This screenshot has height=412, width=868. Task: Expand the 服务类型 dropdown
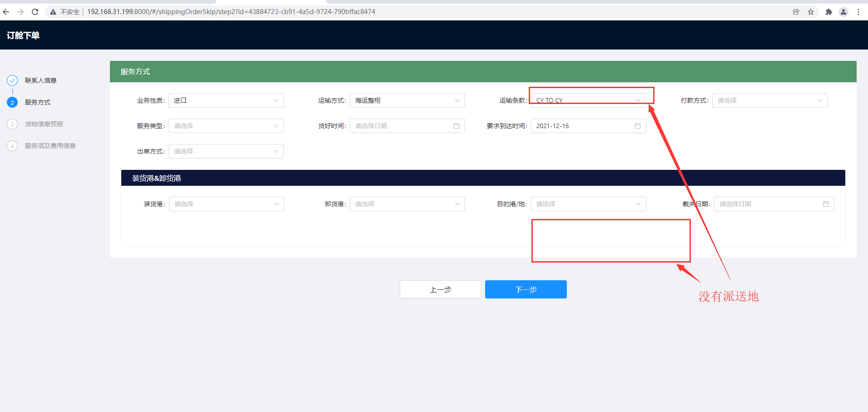(226, 126)
